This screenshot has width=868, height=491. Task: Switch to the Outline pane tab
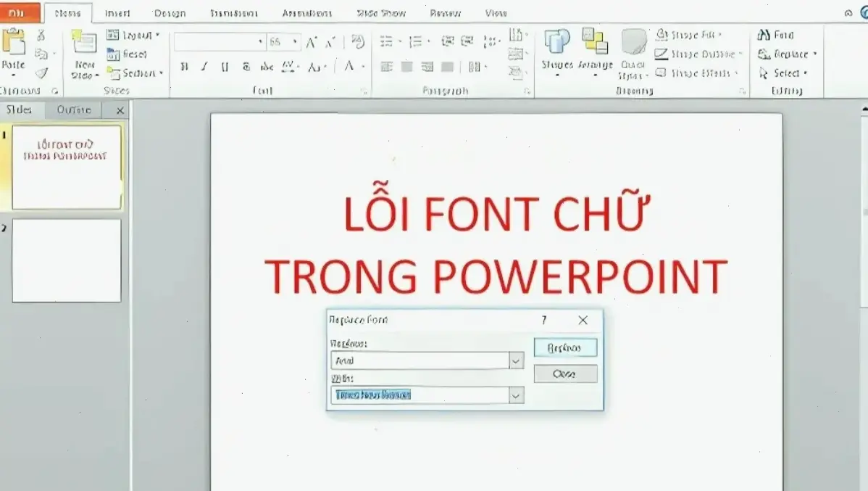[x=74, y=110]
